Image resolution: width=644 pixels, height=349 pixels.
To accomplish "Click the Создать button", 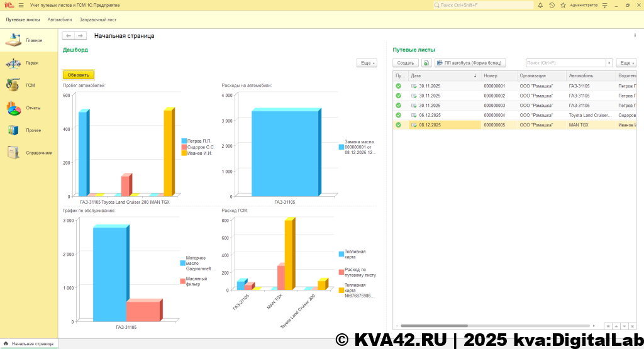I will coord(406,63).
